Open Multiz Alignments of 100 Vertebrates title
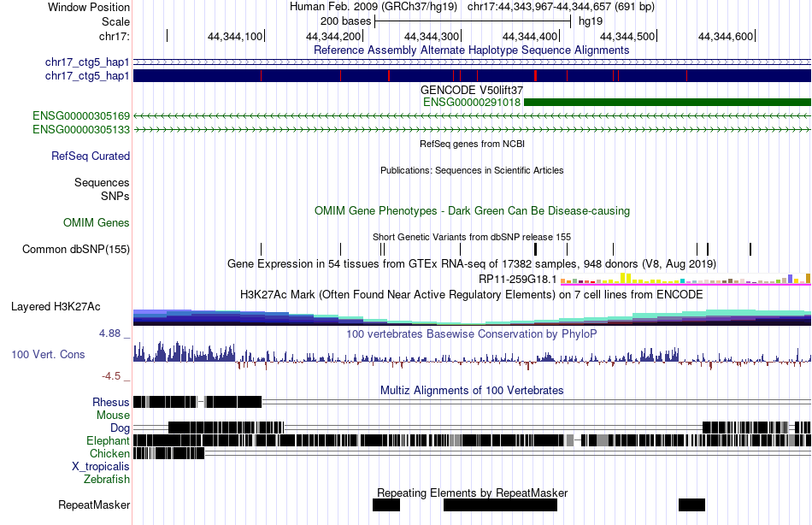Screen dimensions: 812x525 (472, 390)
